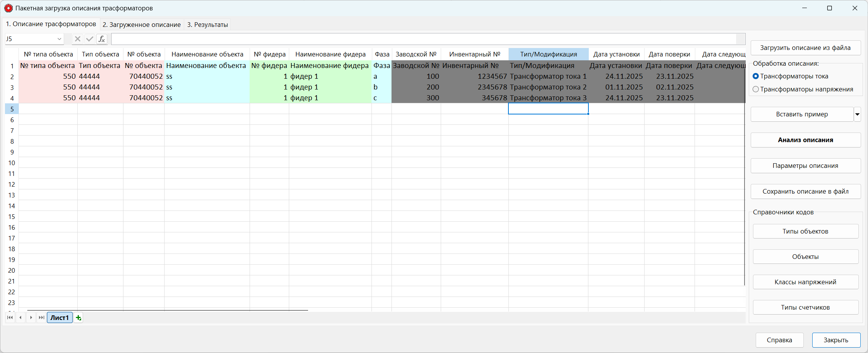This screenshot has width=868, height=353.
Task: Select row 3 by its row header
Action: click(12, 87)
